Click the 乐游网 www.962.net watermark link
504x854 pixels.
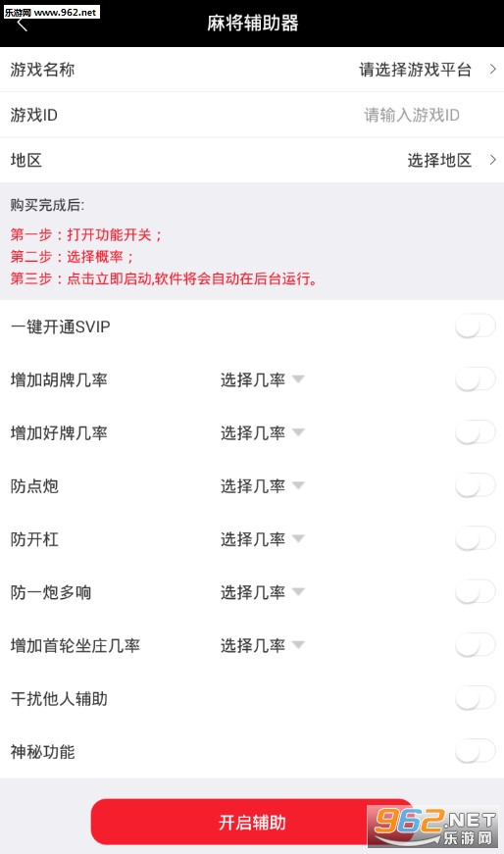51,12
